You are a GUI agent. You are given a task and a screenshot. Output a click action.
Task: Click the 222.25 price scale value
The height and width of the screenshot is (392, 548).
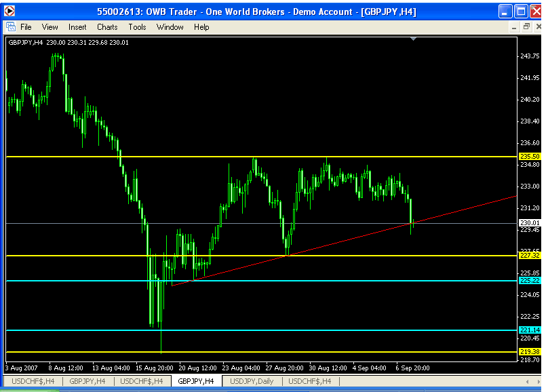point(530,316)
